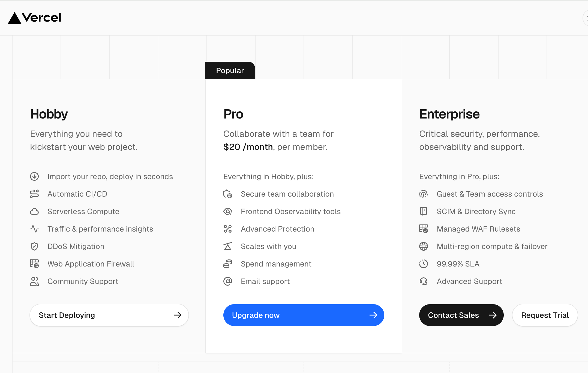Viewport: 588px width, 373px height.
Task: Click the download-circle icon beside Import your repo
Action: pyautogui.click(x=34, y=176)
